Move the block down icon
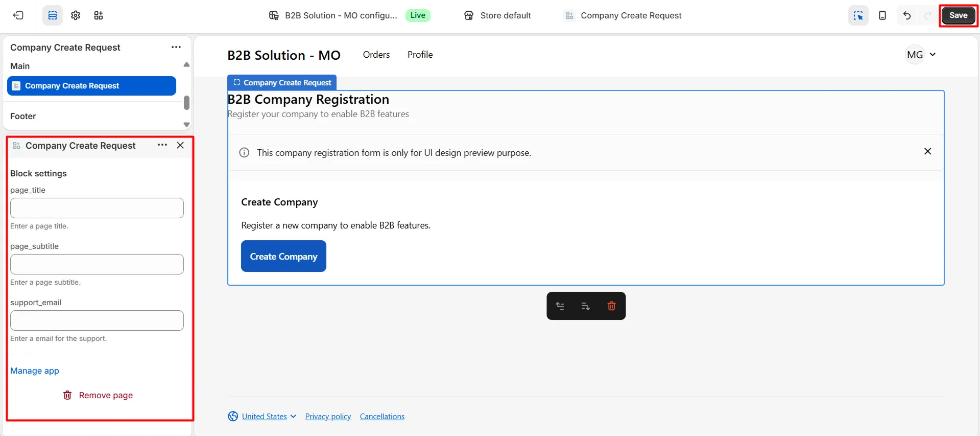The image size is (980, 436). [586, 306]
